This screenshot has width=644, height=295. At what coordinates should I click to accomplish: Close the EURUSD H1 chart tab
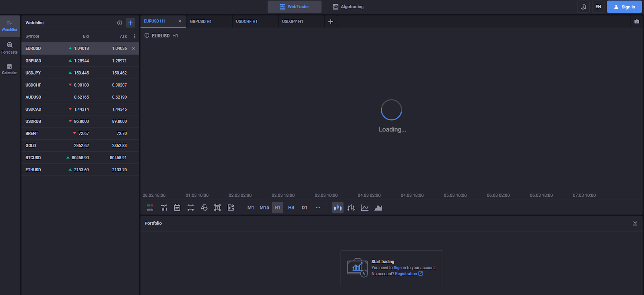(x=180, y=21)
